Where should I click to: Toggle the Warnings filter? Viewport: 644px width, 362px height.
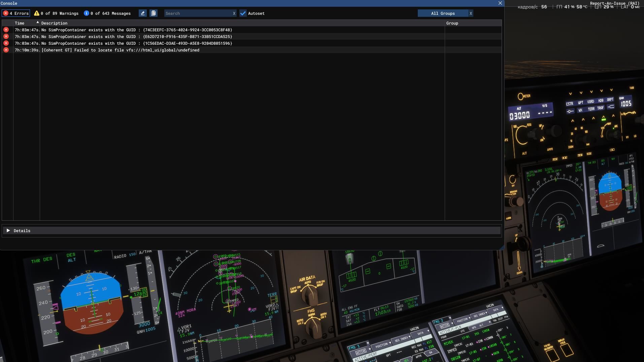pyautogui.click(x=56, y=13)
